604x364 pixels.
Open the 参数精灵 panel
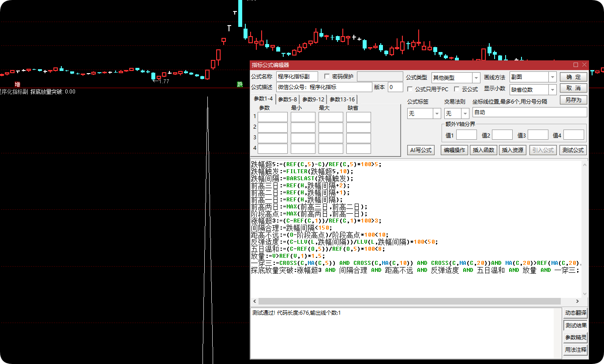[576, 338]
